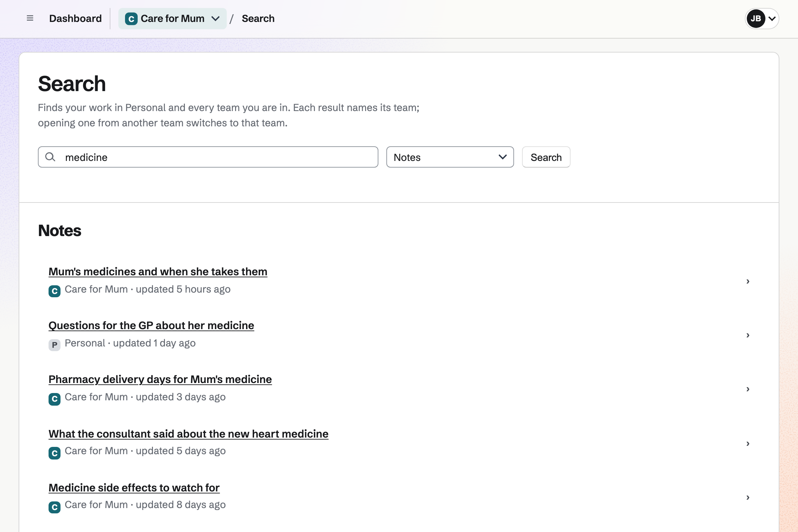Click team badge under side effects note

[x=55, y=507]
